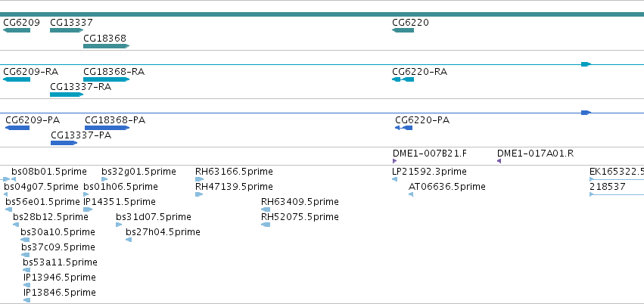Click the CG13337-PA protein feature bar
Viewport: 644px width, 304px height.
click(x=64, y=143)
